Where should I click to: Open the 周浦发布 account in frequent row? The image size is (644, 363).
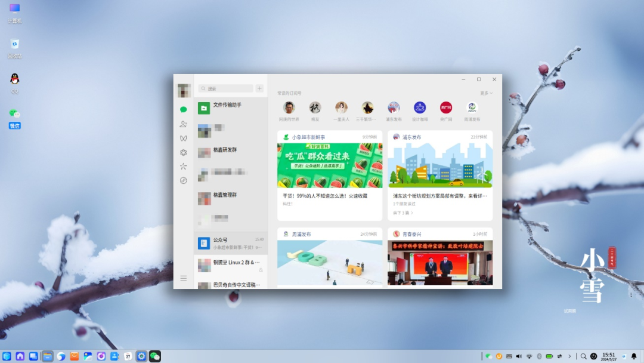pyautogui.click(x=472, y=112)
